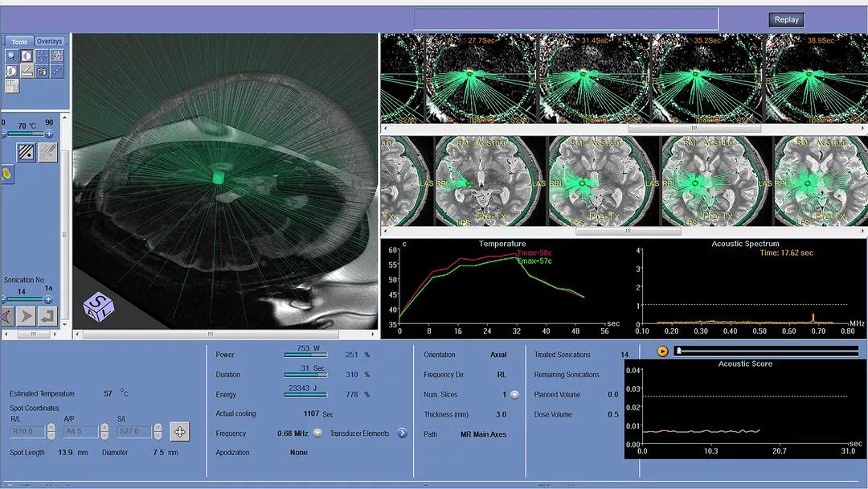Click the camera snapshot tool
This screenshot has width=868, height=489.
coord(42,72)
